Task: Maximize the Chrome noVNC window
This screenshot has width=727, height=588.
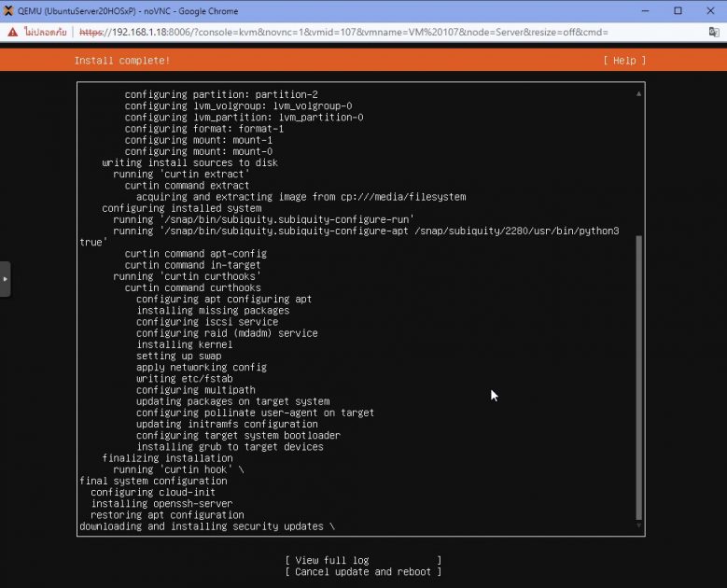Action: pyautogui.click(x=678, y=10)
